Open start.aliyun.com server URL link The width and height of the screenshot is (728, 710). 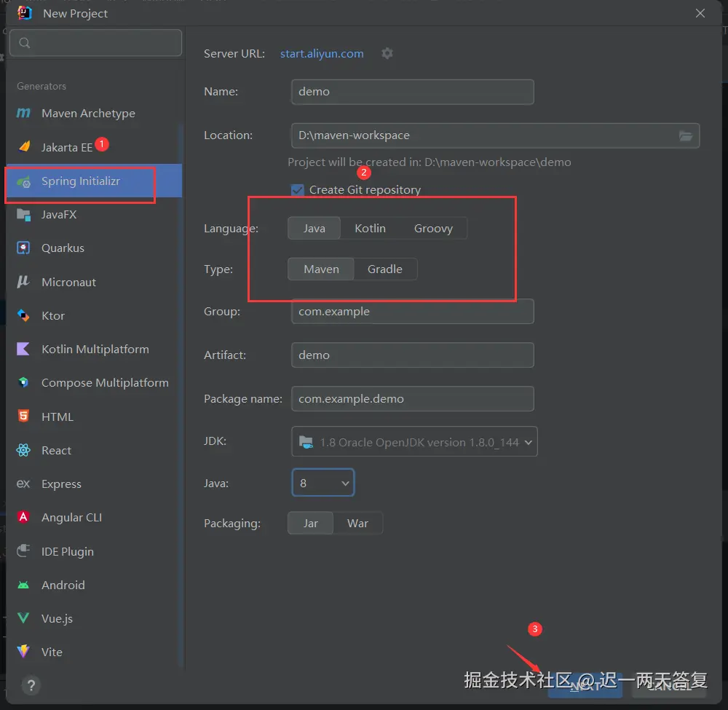coord(322,53)
